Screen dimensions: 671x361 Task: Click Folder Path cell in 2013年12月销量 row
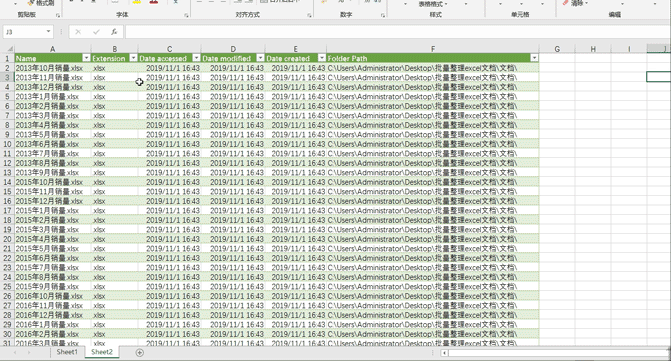[433, 87]
